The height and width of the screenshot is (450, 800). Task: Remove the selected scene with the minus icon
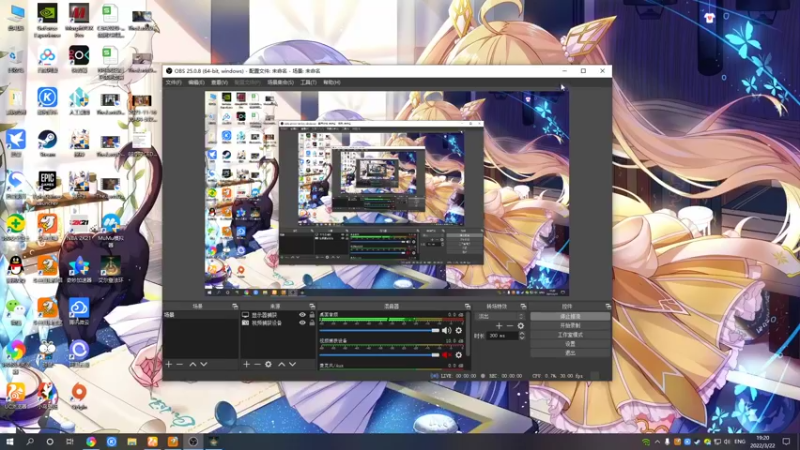tap(180, 364)
